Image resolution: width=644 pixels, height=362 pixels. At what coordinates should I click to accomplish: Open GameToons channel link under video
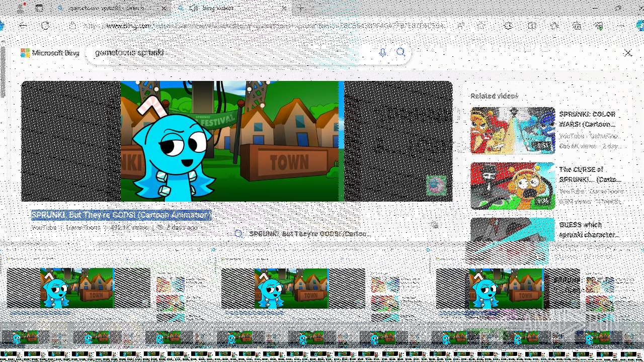[84, 227]
